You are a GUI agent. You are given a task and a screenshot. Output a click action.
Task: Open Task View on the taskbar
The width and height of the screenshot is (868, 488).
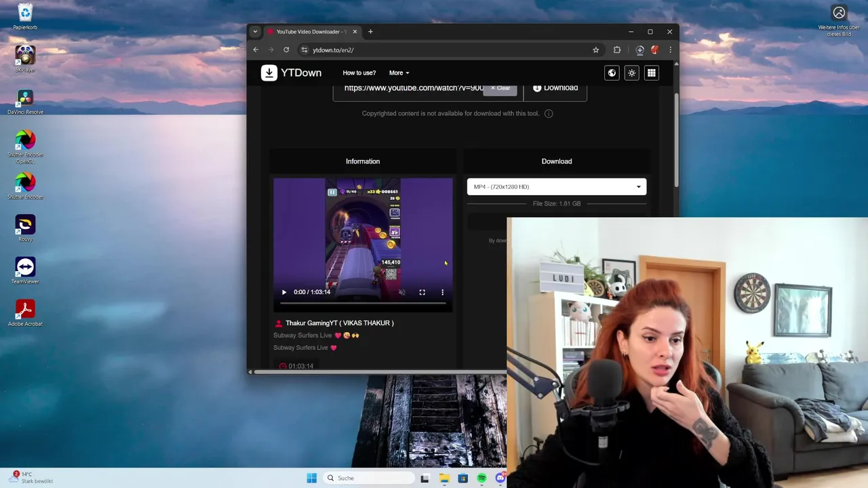[x=425, y=478]
